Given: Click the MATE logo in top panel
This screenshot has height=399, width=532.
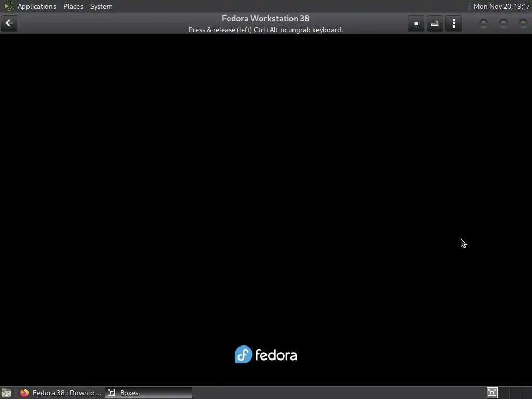Looking at the screenshot, I should click(x=8, y=6).
